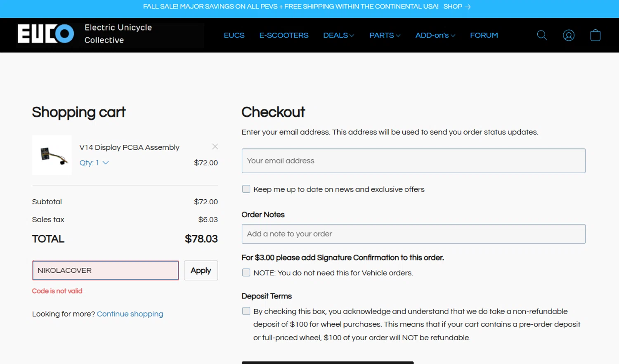Click the Subtotal $72.00 value
619x364 pixels.
(x=206, y=202)
